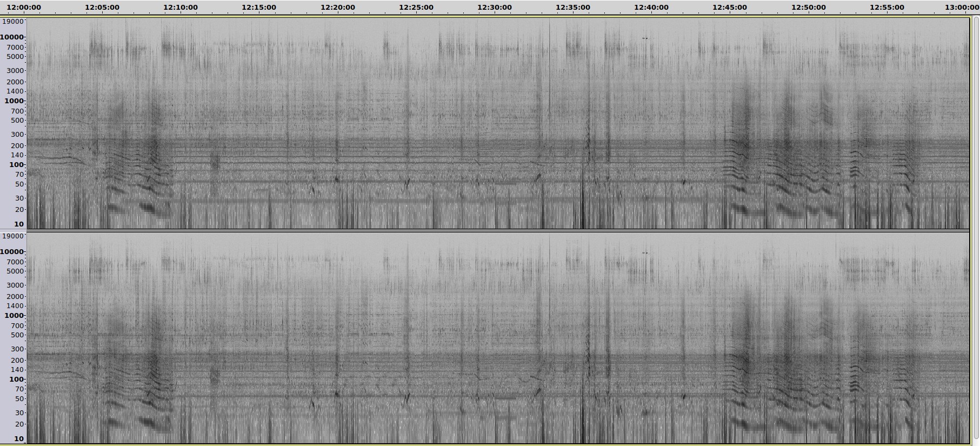This screenshot has height=446, width=980.
Task: Click the 12:20:00 timeline ruler label
Action: tap(338, 8)
